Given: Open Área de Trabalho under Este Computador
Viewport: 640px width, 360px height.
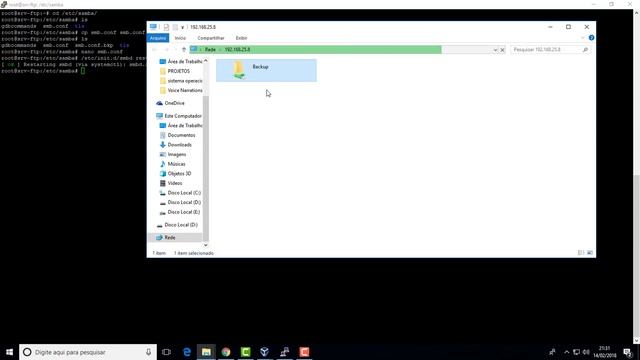Looking at the screenshot, I should pyautogui.click(x=182, y=125).
